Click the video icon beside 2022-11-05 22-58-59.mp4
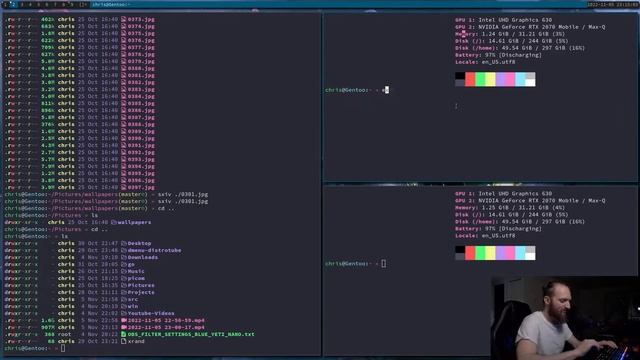This screenshot has height=360, width=640. tap(124, 320)
